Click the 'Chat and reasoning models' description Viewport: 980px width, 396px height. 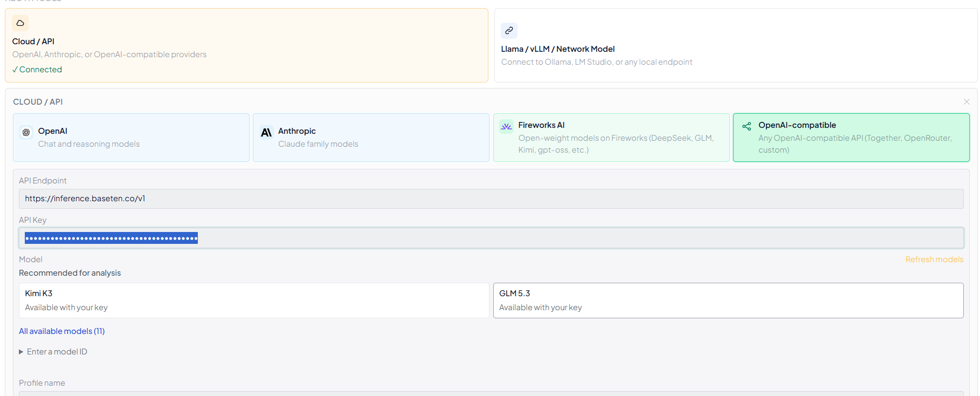89,144
